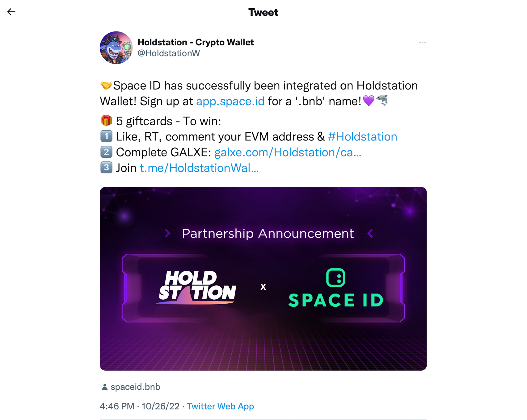
Task: Click the Space ID logo icon
Action: point(335,278)
